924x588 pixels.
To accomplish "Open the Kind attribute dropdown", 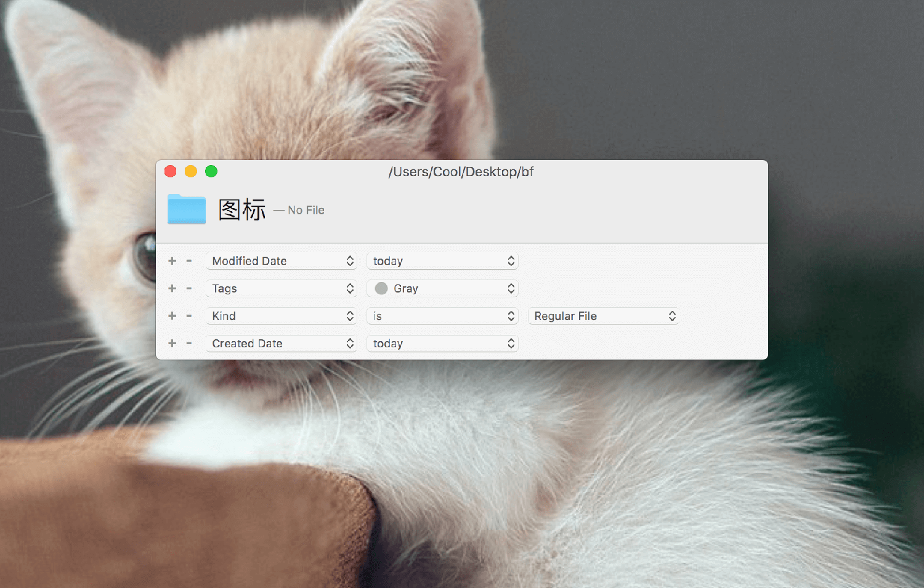I will pos(282,316).
